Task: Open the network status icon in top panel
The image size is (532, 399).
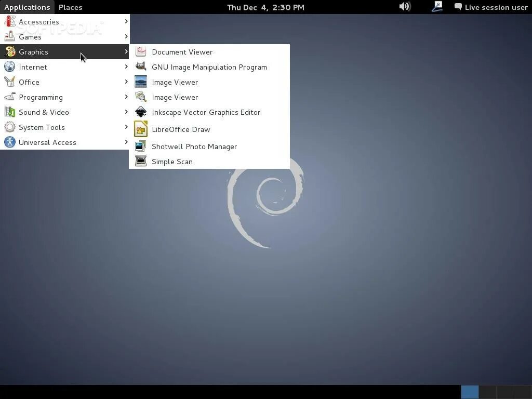Action: (437, 7)
